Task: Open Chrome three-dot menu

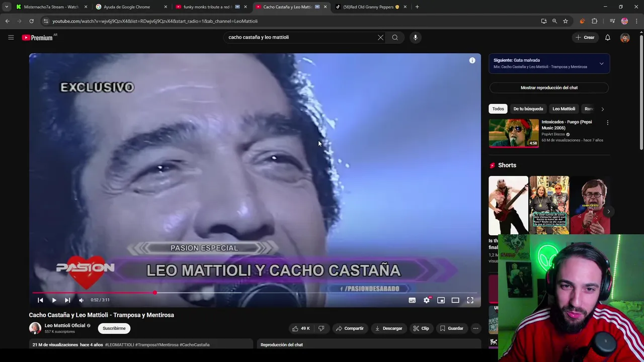Action: point(637,21)
